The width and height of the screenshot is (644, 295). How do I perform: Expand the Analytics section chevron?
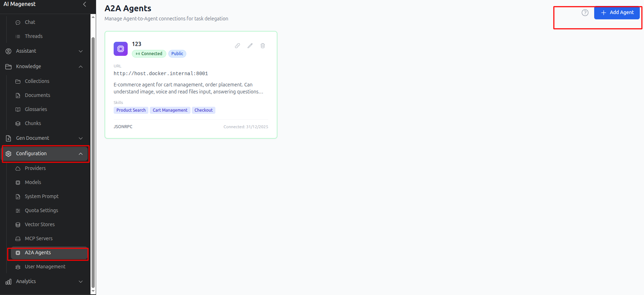pos(81,282)
